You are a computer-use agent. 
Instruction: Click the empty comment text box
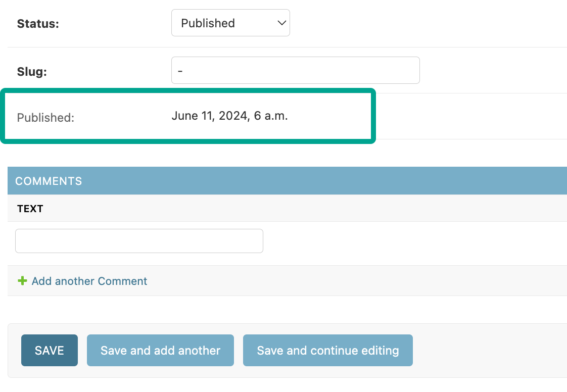click(x=139, y=241)
